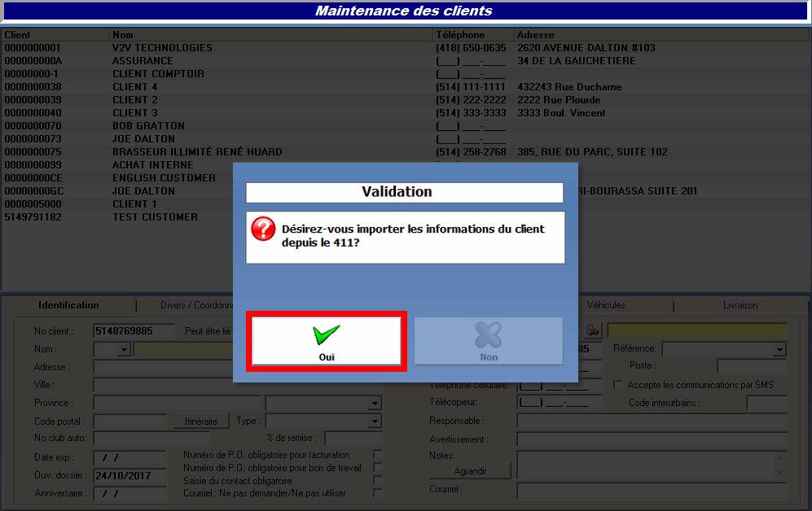Decline the import with the Non button
This screenshot has width=812, height=511.
(x=489, y=342)
